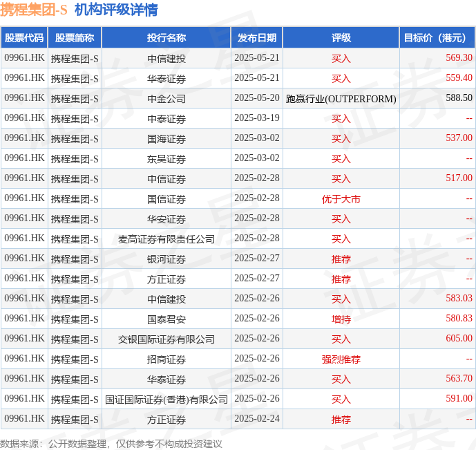Screen dimensions: 476x450
Task: Click the 评级 column header
Action: click(341, 38)
